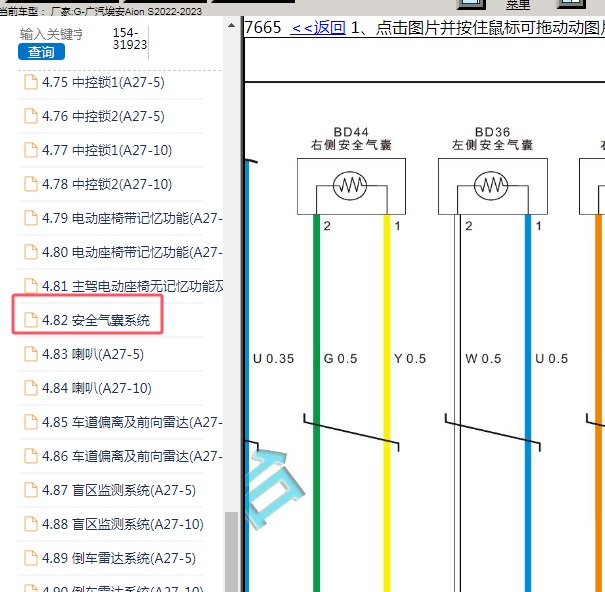The image size is (605, 592).
Task: Click document icon beside 4.82 安全气囊系统
Action: (x=31, y=320)
